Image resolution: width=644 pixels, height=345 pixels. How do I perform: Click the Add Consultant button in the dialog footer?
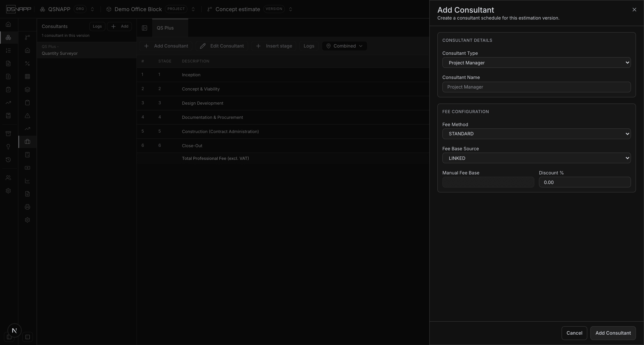click(613, 333)
